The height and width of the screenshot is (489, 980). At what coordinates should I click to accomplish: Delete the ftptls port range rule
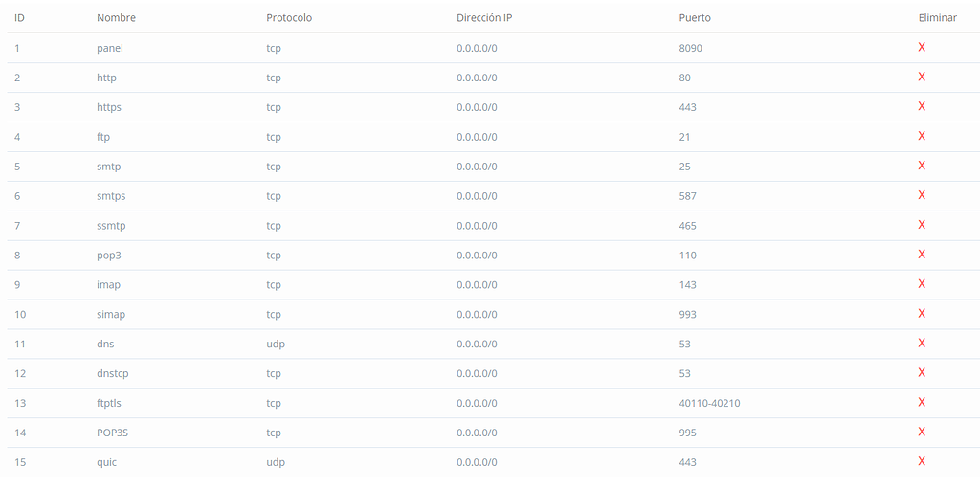pos(922,402)
